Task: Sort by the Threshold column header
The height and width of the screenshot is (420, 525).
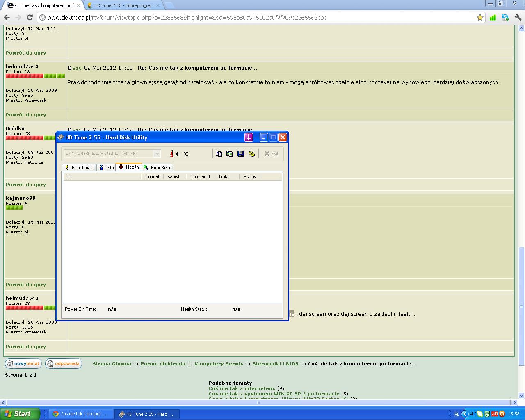Action: point(201,177)
